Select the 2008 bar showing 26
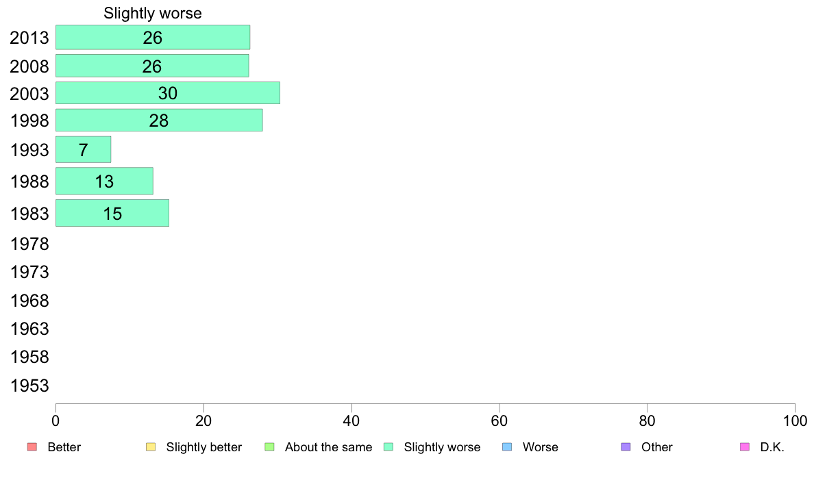 [x=152, y=66]
